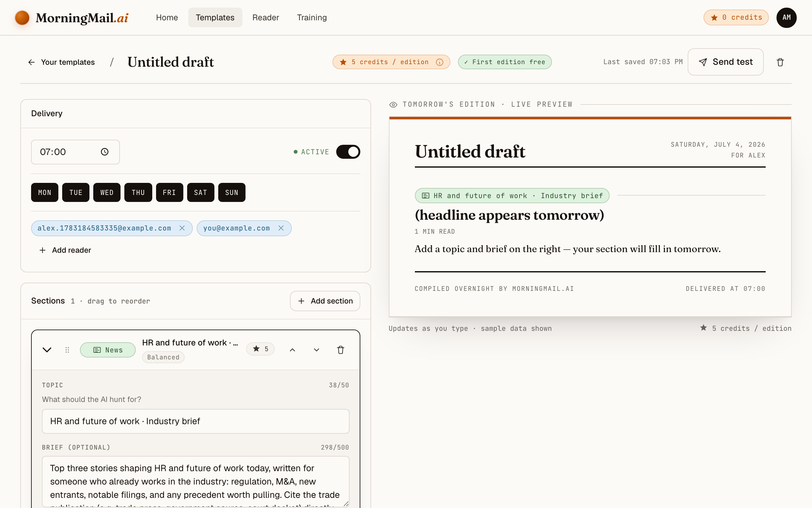This screenshot has height=508, width=812.
Task: Click the brief textarea resize handle
Action: 346,503
